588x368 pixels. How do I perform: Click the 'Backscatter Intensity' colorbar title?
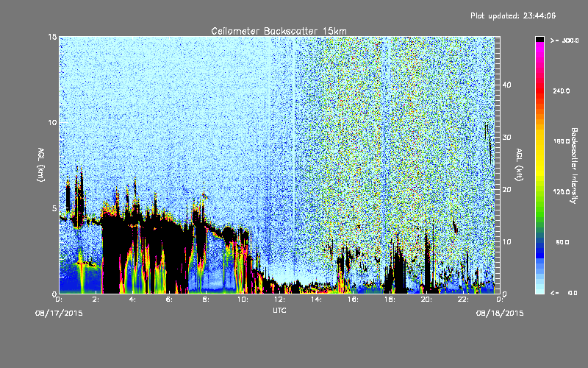coord(574,166)
